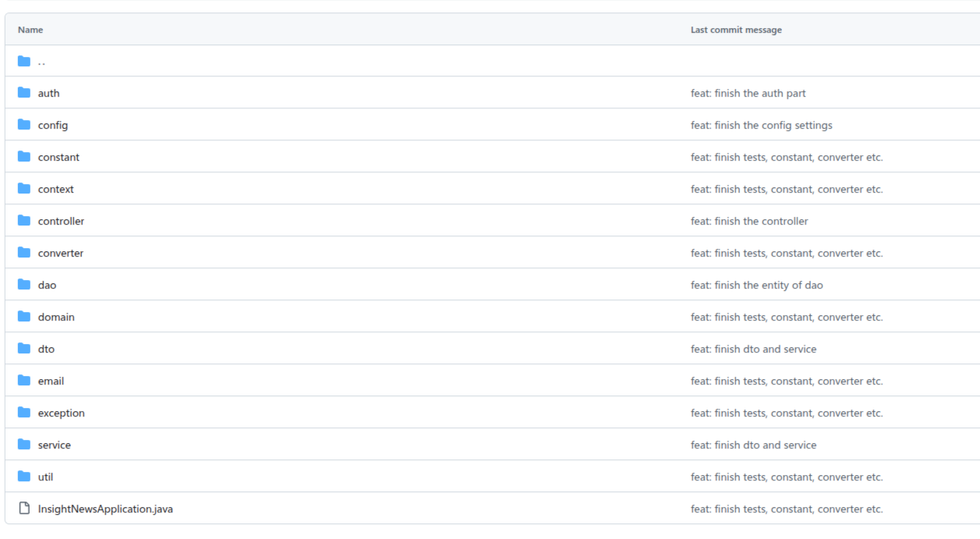Open commit message in constant row
980x539 pixels.
[x=787, y=158]
